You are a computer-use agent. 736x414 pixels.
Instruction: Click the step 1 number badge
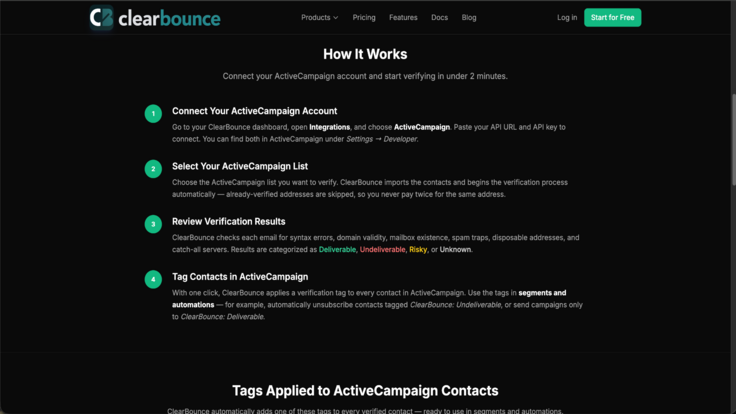point(153,114)
